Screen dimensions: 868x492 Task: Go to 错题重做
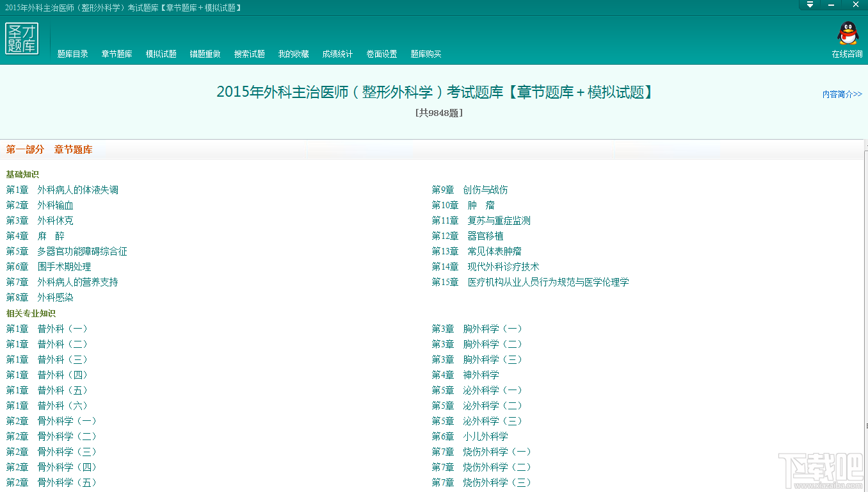205,54
